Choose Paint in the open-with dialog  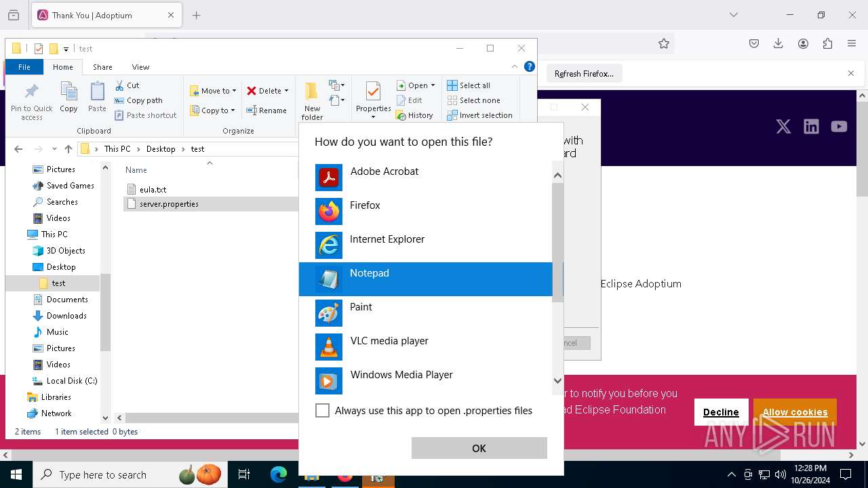pos(426,313)
